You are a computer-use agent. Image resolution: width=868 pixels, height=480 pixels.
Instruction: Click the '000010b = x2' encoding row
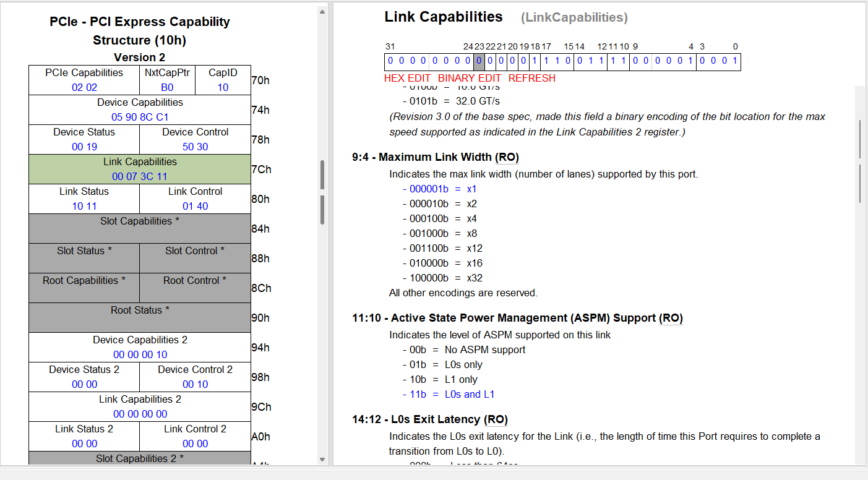click(x=440, y=204)
